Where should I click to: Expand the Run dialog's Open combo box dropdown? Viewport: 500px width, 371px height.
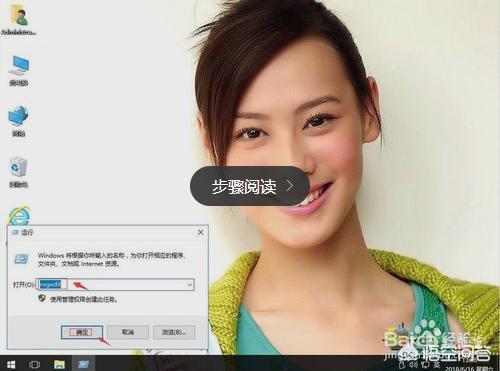coord(189,285)
